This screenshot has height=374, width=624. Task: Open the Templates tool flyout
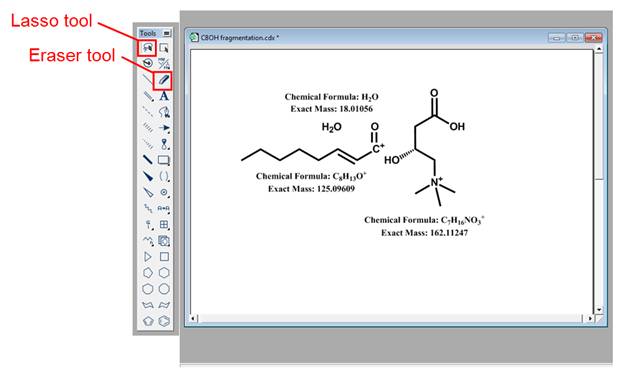[x=164, y=240]
